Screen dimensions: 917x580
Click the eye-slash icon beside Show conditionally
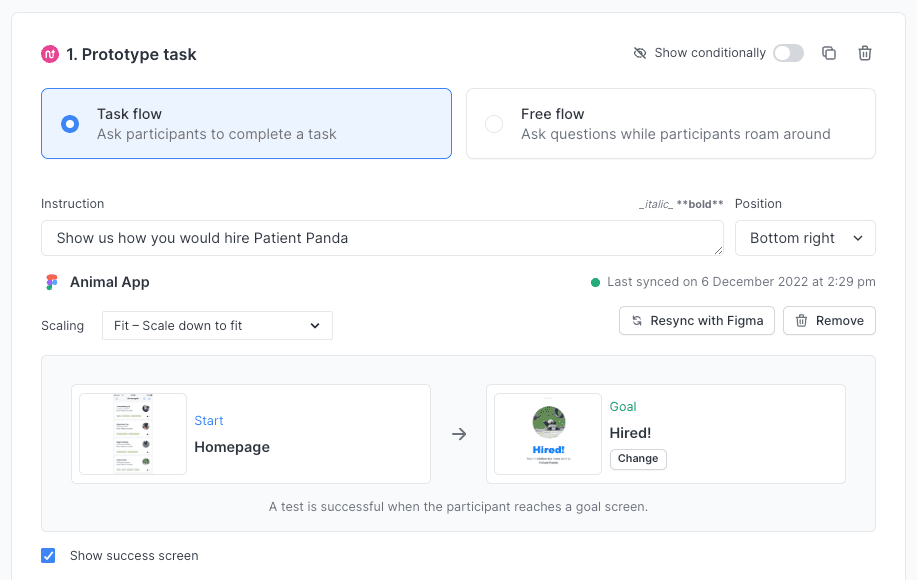(x=639, y=53)
